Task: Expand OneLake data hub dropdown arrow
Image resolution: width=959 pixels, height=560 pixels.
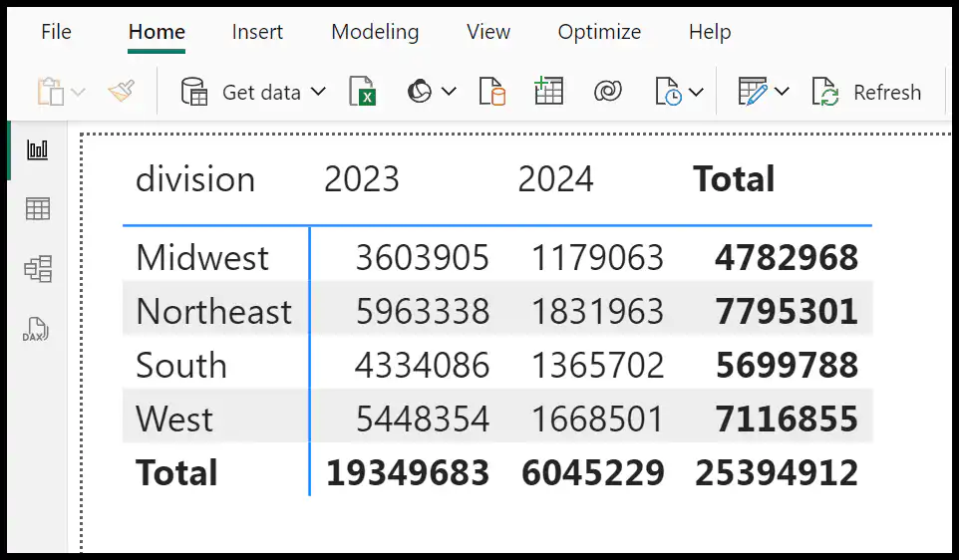Action: pos(449,92)
